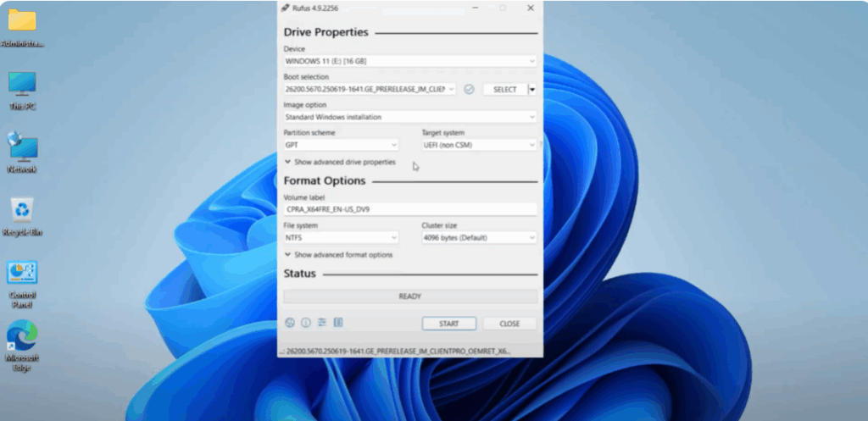868x421 pixels.
Task: Minimize the Rufus window
Action: 476,8
